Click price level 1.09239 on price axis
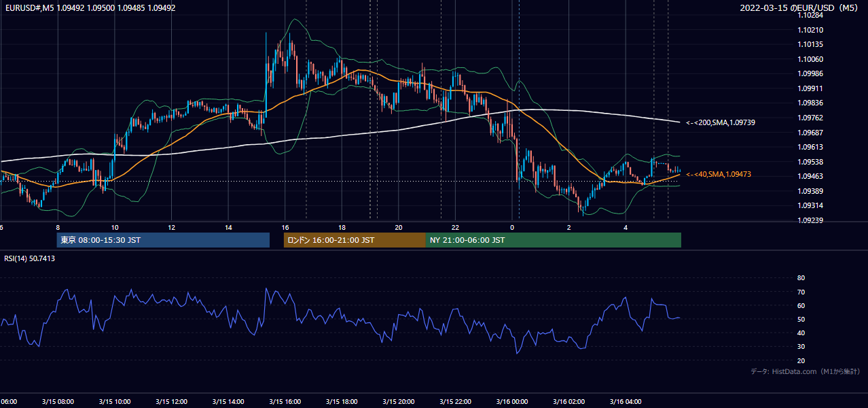The image size is (868, 408). (x=811, y=220)
